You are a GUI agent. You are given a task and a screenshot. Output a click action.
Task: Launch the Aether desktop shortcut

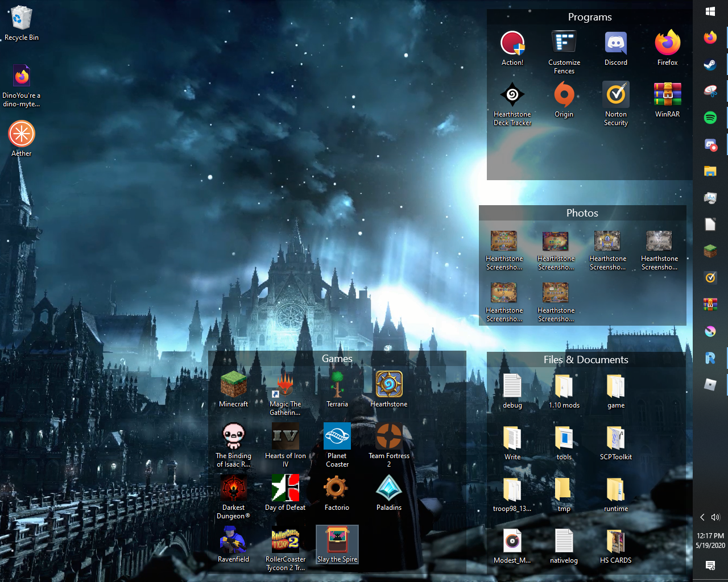coord(22,139)
